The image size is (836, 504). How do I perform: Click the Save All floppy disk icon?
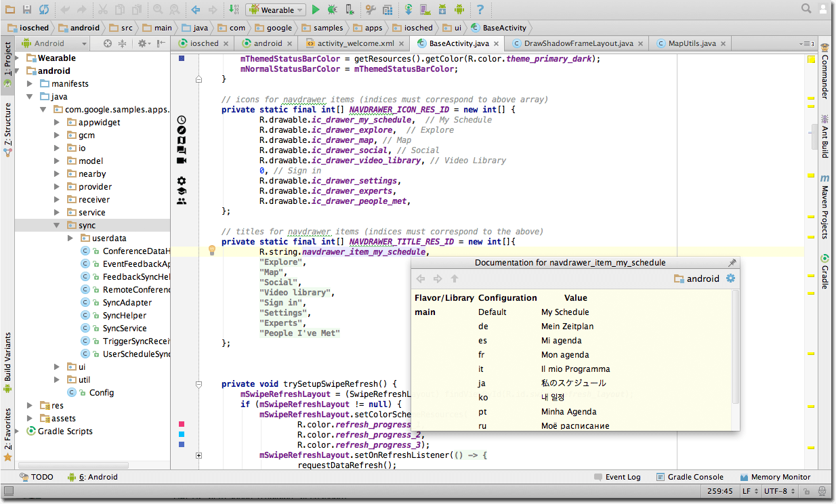[x=27, y=9]
